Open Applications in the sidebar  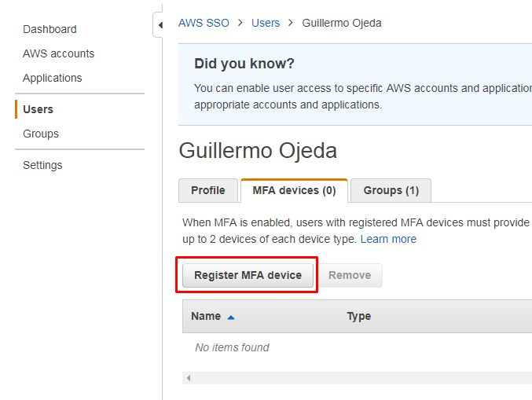coord(52,78)
